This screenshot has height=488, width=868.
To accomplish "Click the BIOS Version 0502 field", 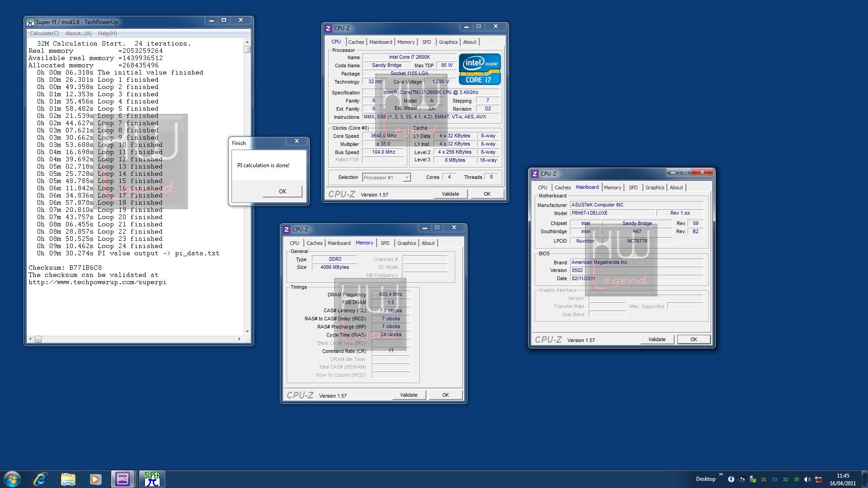I will (x=637, y=271).
